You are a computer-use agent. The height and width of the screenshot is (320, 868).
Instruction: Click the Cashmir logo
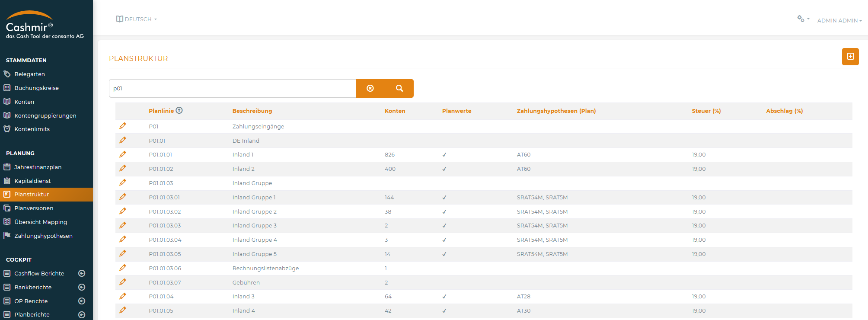pos(45,25)
